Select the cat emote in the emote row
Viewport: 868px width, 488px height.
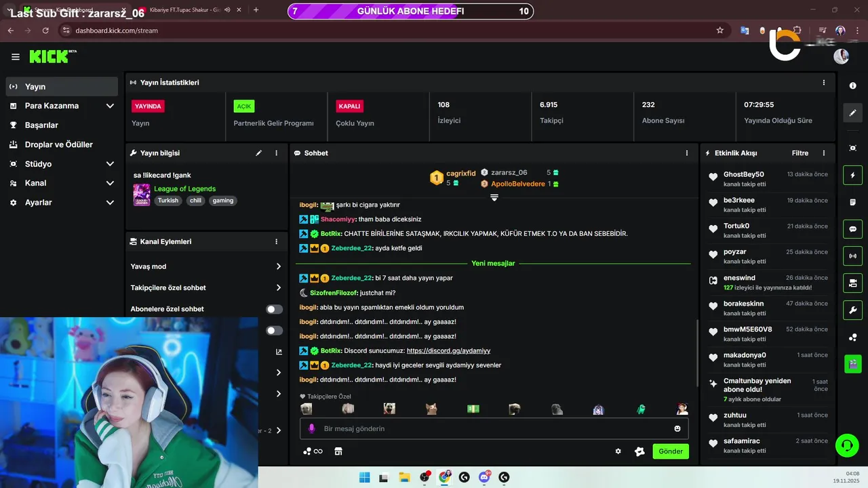click(x=431, y=409)
